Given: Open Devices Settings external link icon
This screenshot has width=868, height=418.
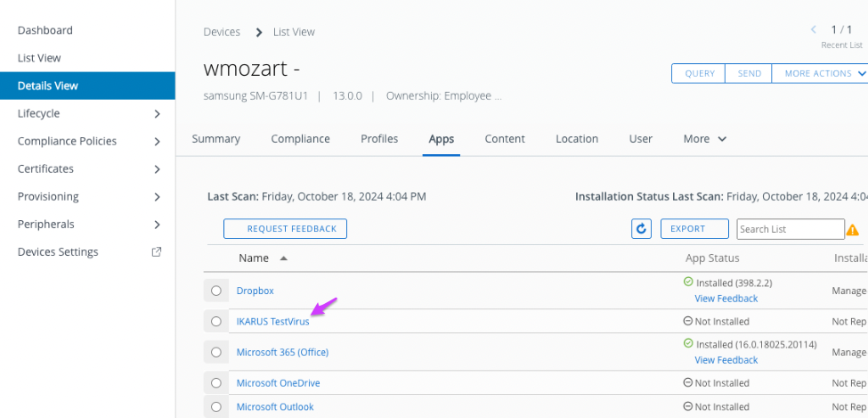Looking at the screenshot, I should tap(157, 252).
